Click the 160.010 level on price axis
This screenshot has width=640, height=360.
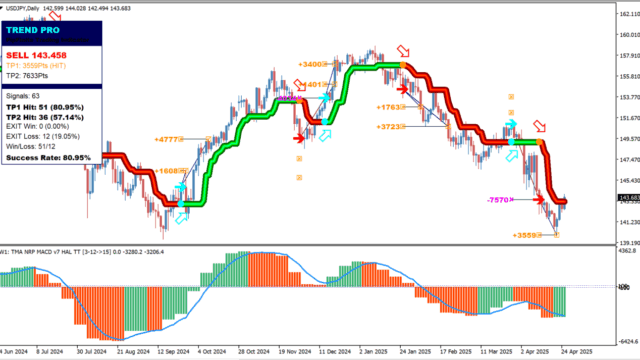[x=630, y=35]
